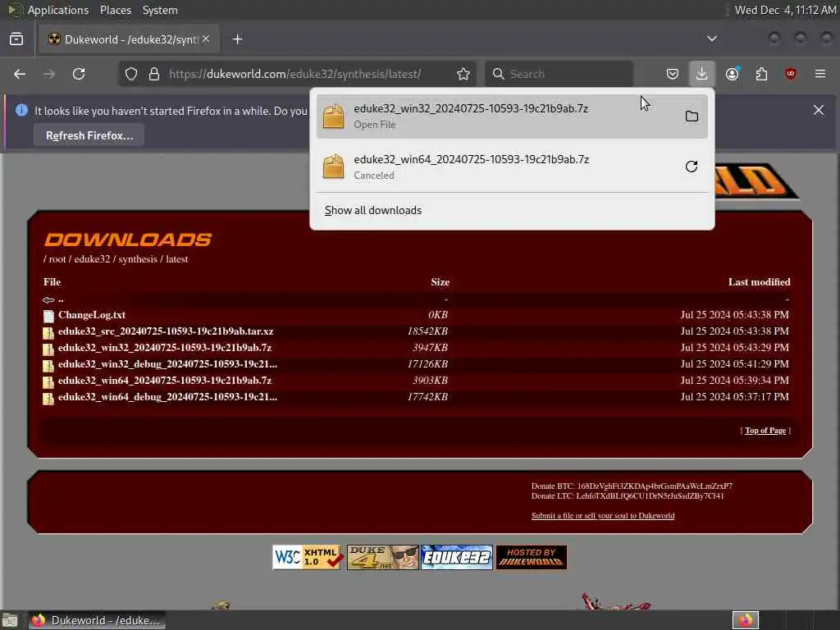Click the Firefox workspace switcher thumbnail
The image size is (840, 630).
click(x=745, y=620)
